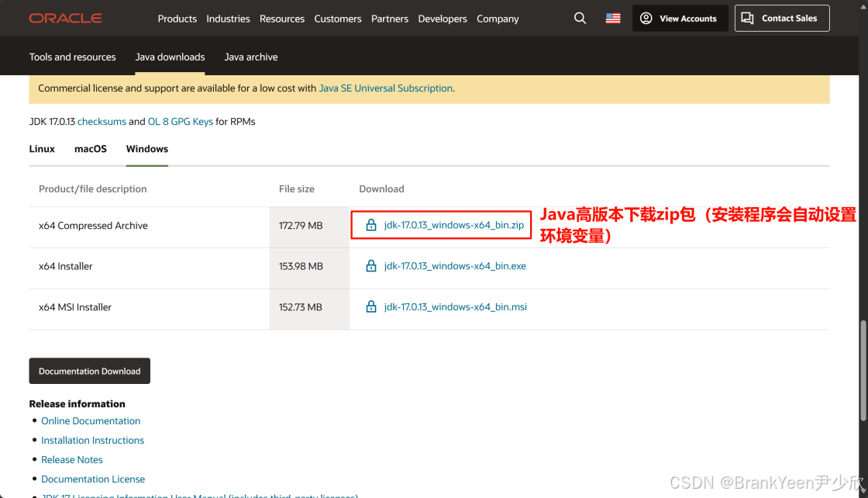This screenshot has width=868, height=498.
Task: Click the 152.73 MB file size
Action: click(301, 307)
